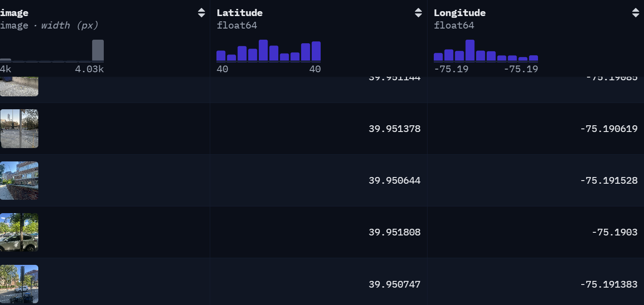Viewport: 644px width, 305px height.
Task: Open the thumbnail in the 39.951378 row
Action: pyautogui.click(x=19, y=129)
